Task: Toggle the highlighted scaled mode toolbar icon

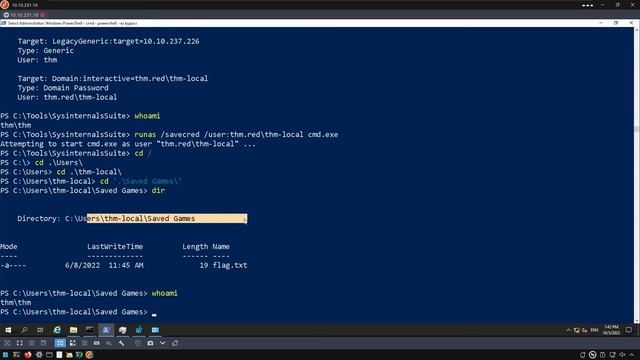Action: [60, 343]
